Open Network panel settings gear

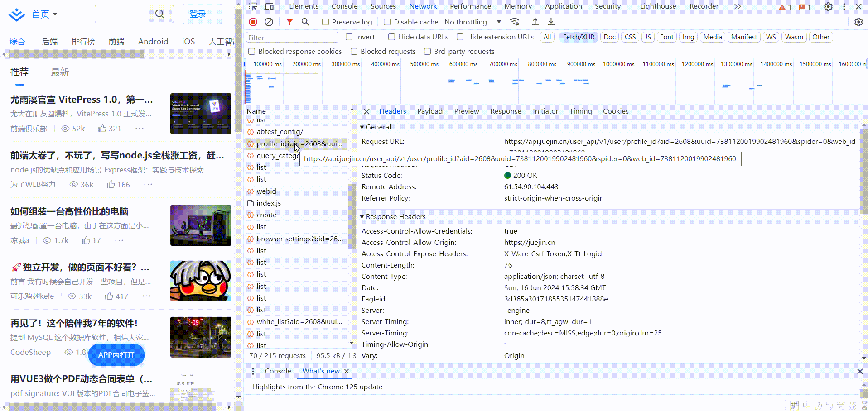click(858, 22)
